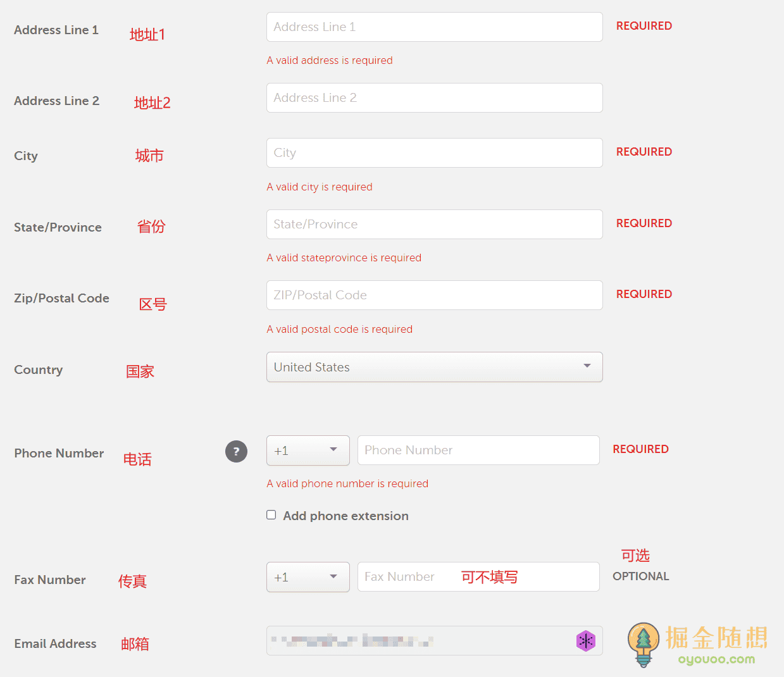Viewport: 784px width, 677px height.
Task: Expand the phone number country code dropdown
Action: tap(308, 450)
